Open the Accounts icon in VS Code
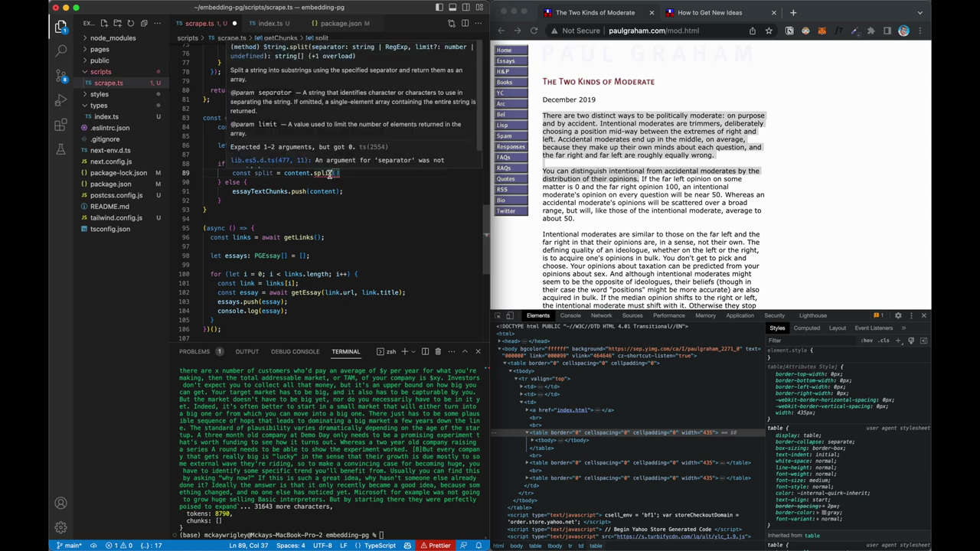980x551 pixels. coord(60,503)
